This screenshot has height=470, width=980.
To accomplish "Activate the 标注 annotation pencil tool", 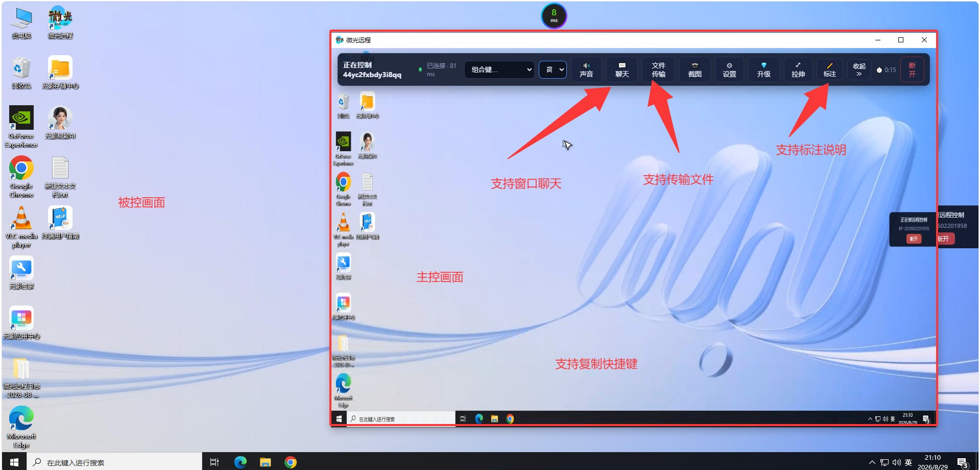I will (x=829, y=69).
